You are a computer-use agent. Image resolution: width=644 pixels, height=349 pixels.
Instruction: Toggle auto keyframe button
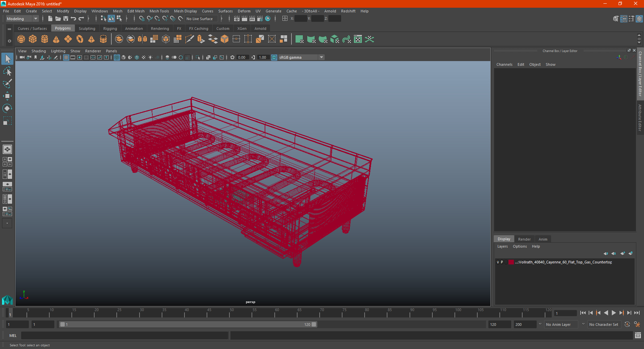627,324
